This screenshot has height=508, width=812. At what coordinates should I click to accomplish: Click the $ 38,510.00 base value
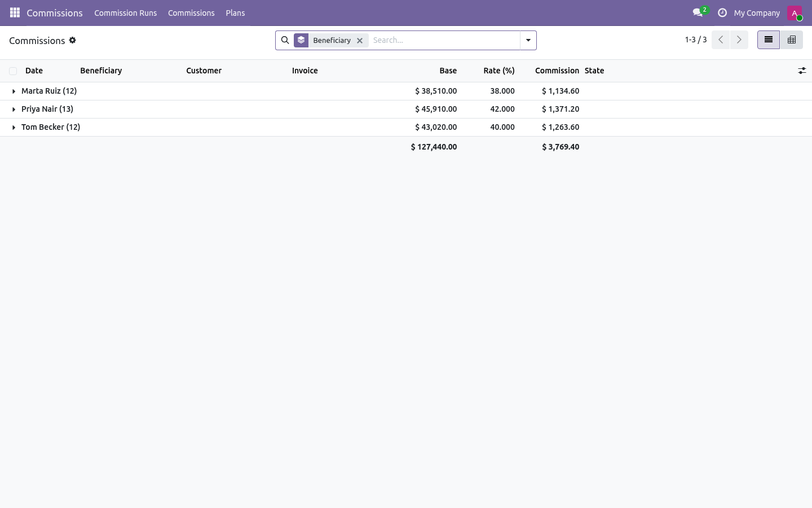coord(436,91)
